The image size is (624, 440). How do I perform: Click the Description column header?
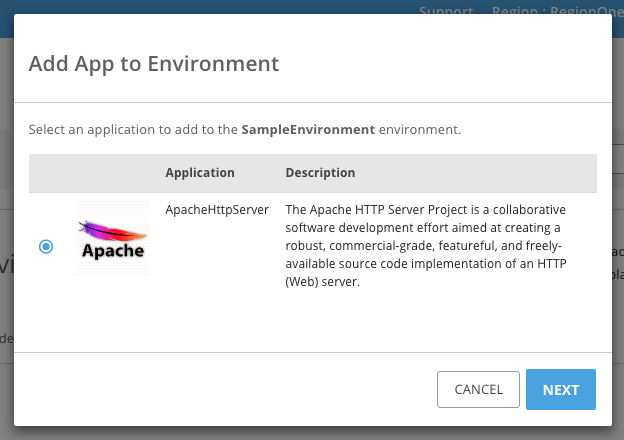click(320, 173)
